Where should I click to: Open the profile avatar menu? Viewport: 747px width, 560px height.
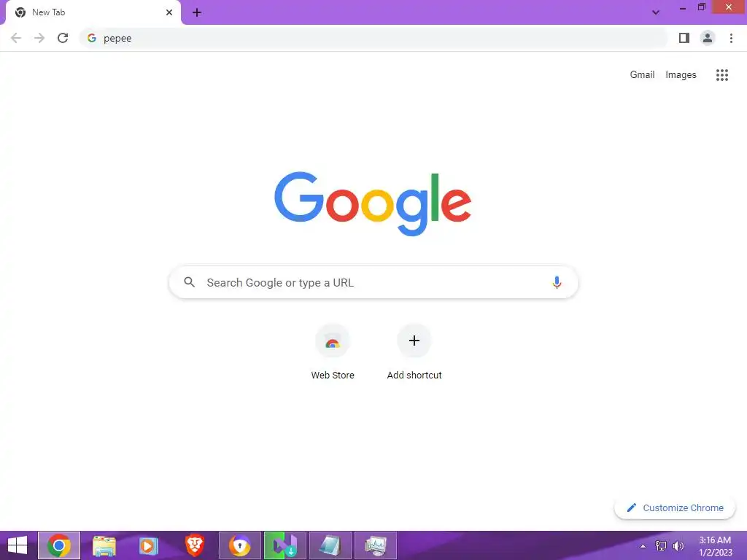[x=708, y=38]
